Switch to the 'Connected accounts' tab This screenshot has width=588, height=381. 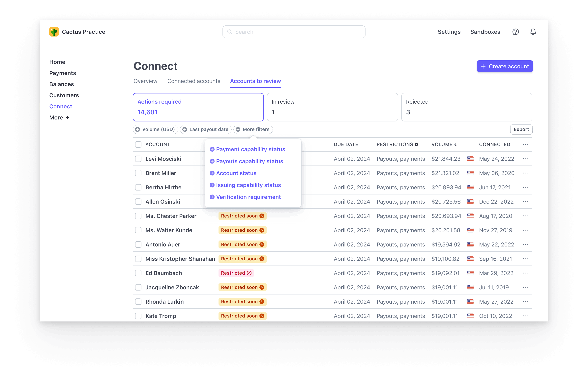194,81
